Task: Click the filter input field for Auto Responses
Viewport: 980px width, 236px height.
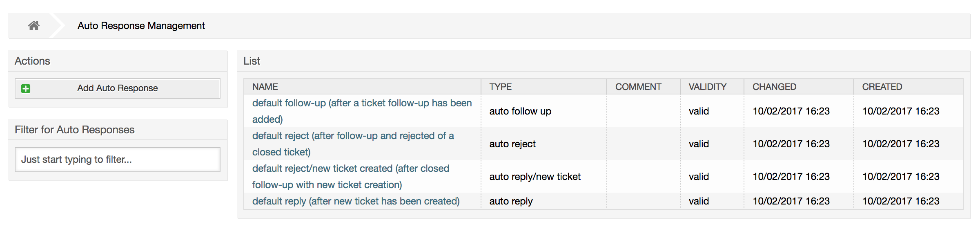Action: (x=117, y=159)
